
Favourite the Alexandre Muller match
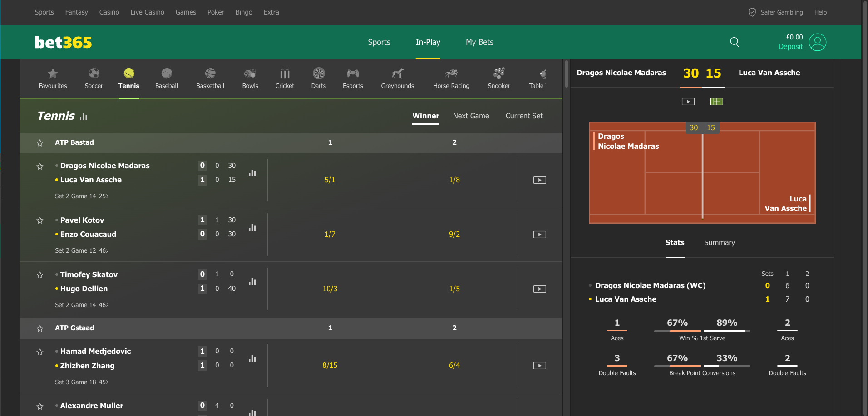click(40, 406)
